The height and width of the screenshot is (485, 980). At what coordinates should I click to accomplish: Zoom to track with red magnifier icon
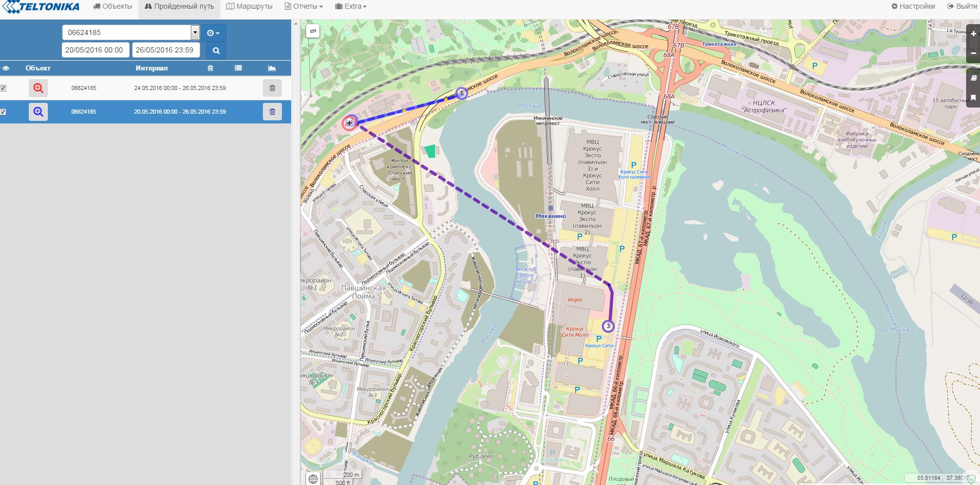pyautogui.click(x=38, y=88)
